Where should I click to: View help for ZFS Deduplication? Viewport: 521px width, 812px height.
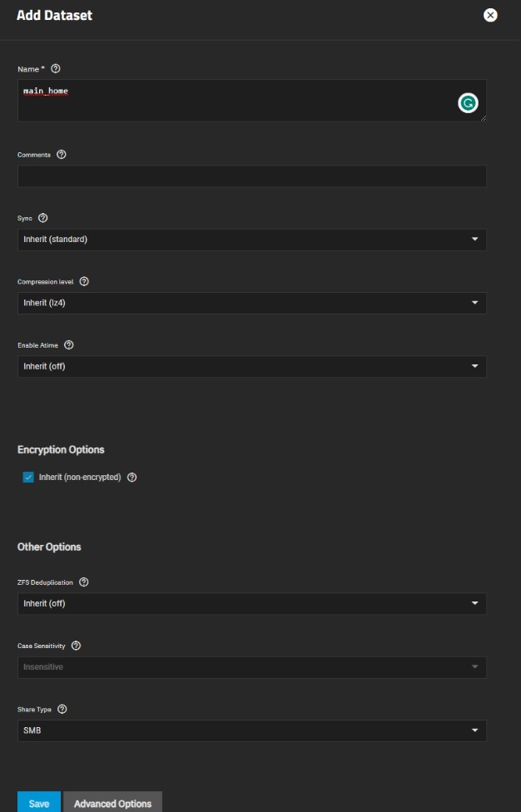coord(82,582)
